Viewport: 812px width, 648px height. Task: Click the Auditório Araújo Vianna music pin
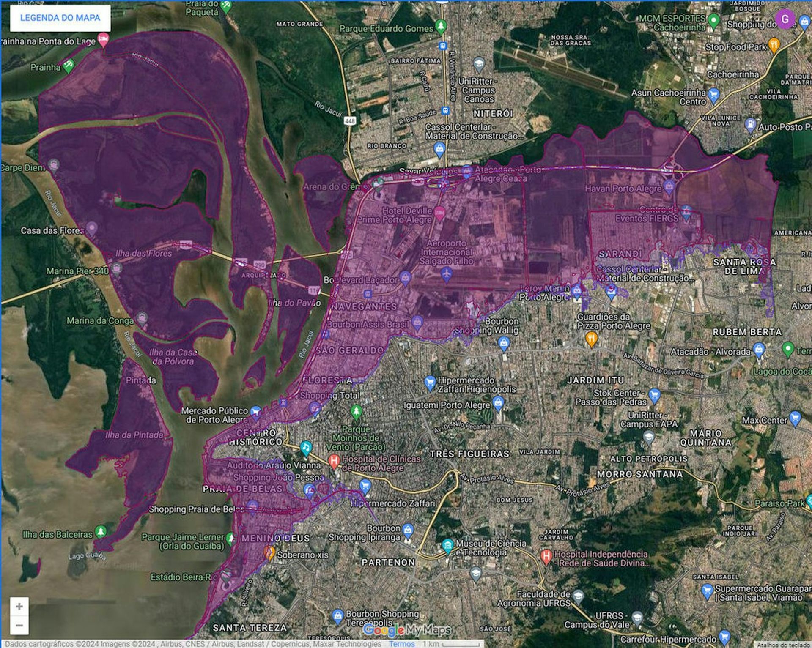pyautogui.click(x=306, y=447)
